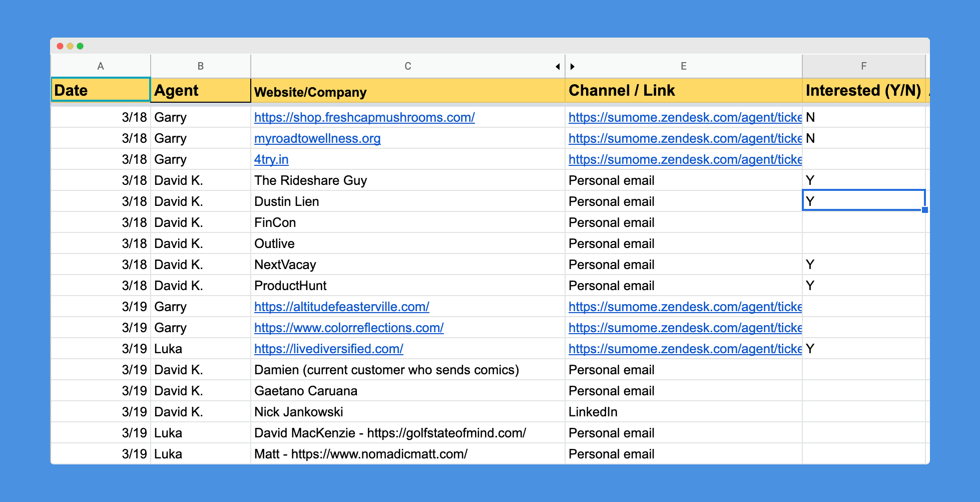Select the Matt nomadicmatt.com cell
The width and height of the screenshot is (980, 502).
(408, 454)
